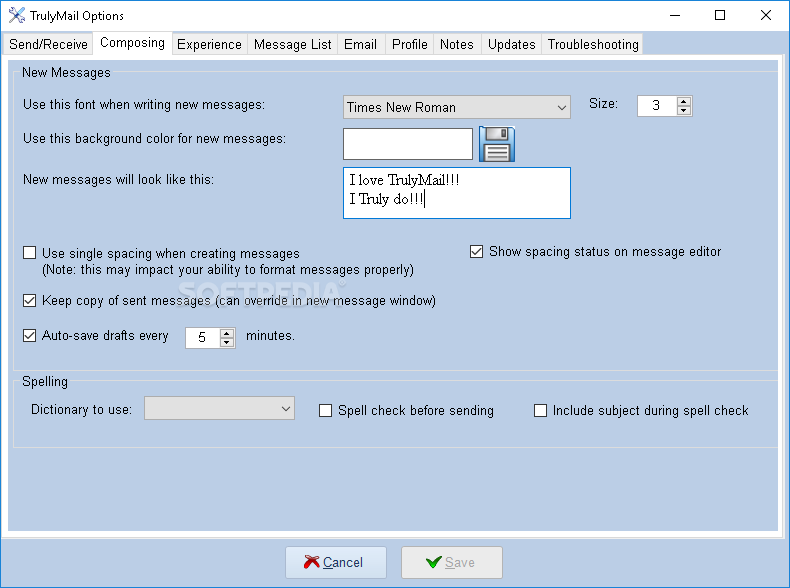Go to the Message List tab
This screenshot has height=588, width=790.
293,44
